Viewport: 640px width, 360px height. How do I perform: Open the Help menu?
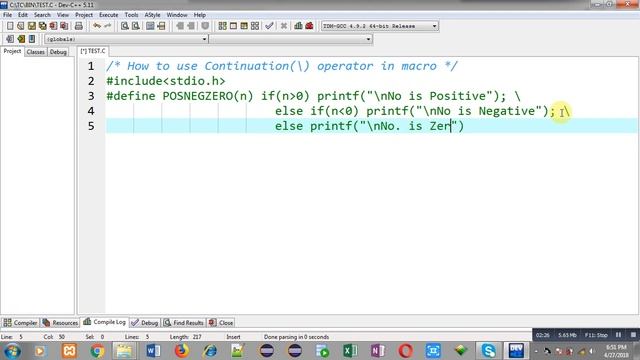(x=200, y=15)
